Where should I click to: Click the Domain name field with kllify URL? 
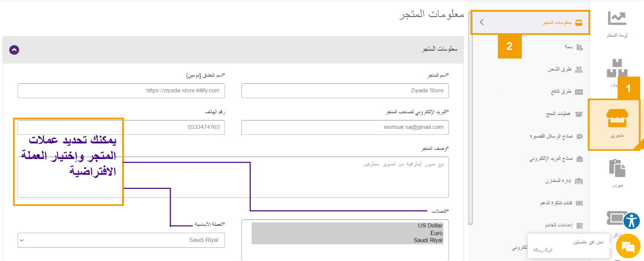coord(121,91)
